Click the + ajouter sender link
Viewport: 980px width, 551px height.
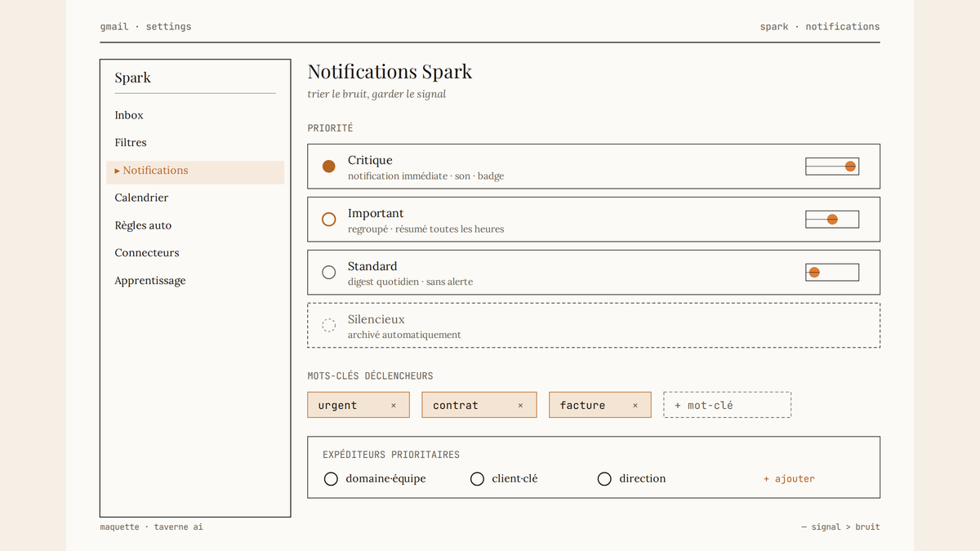click(x=789, y=479)
